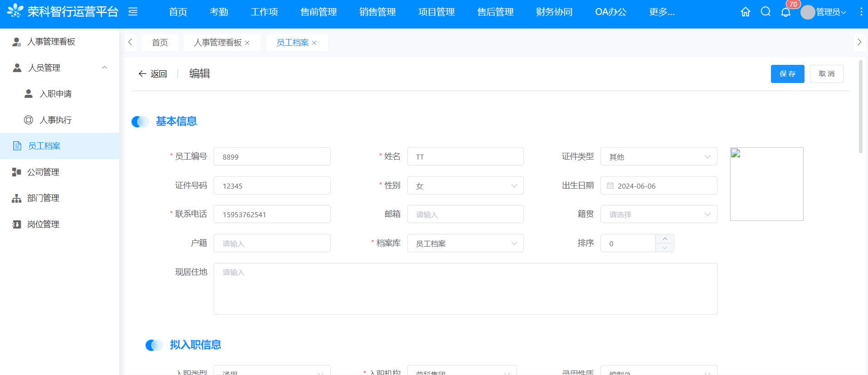This screenshot has width=868, height=375.
Task: Collapse sidebar using hamburger menu icon
Action: click(x=133, y=12)
